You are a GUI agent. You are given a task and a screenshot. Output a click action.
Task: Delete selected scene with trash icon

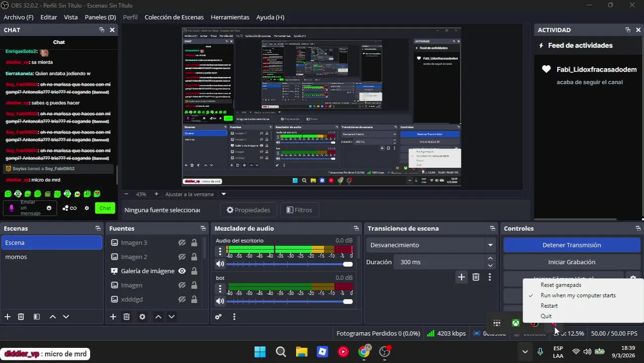[x=21, y=317]
